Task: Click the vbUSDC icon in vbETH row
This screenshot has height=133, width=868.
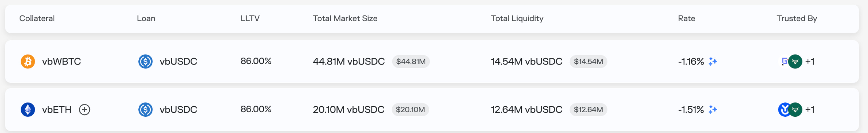Action: 145,110
